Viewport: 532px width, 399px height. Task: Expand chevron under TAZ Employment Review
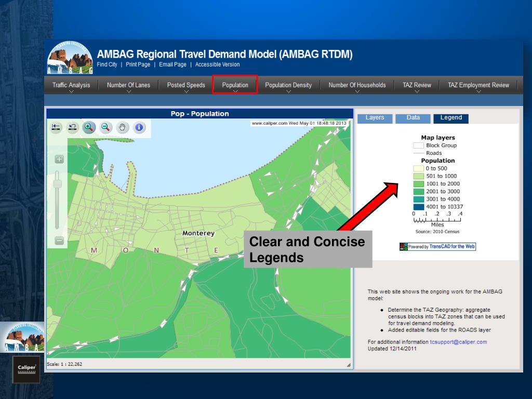click(x=478, y=91)
